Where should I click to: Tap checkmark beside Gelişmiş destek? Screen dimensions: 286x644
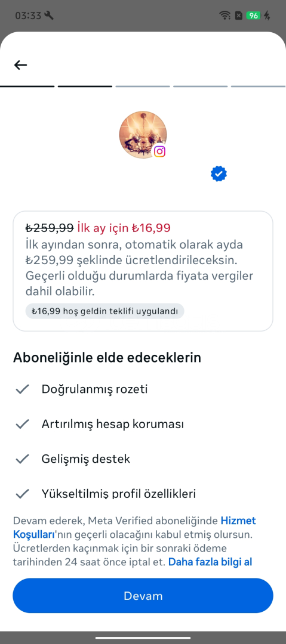click(x=22, y=459)
